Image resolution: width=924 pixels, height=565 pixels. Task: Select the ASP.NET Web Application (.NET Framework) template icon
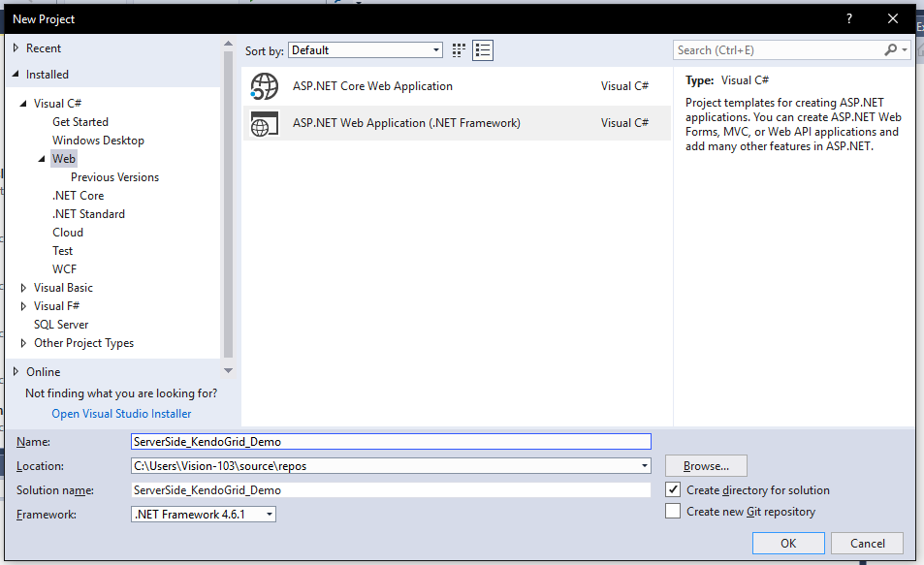pyautogui.click(x=264, y=123)
